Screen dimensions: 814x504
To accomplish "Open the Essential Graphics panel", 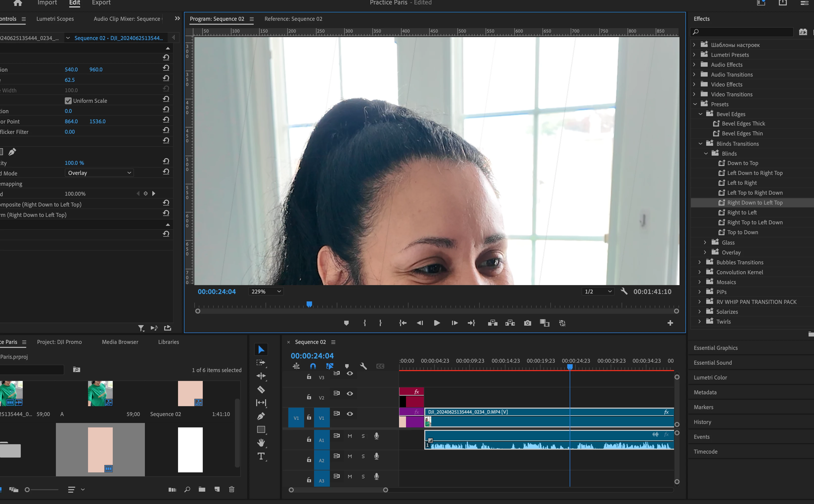I will point(716,348).
